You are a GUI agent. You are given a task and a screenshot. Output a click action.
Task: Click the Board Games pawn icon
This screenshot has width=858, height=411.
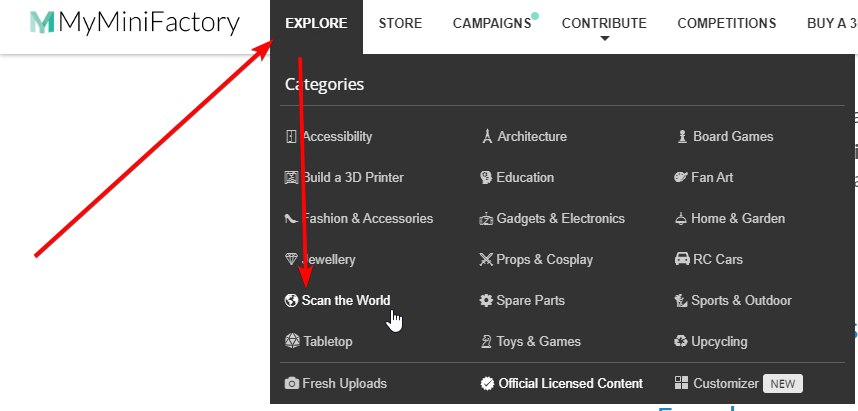pos(682,136)
